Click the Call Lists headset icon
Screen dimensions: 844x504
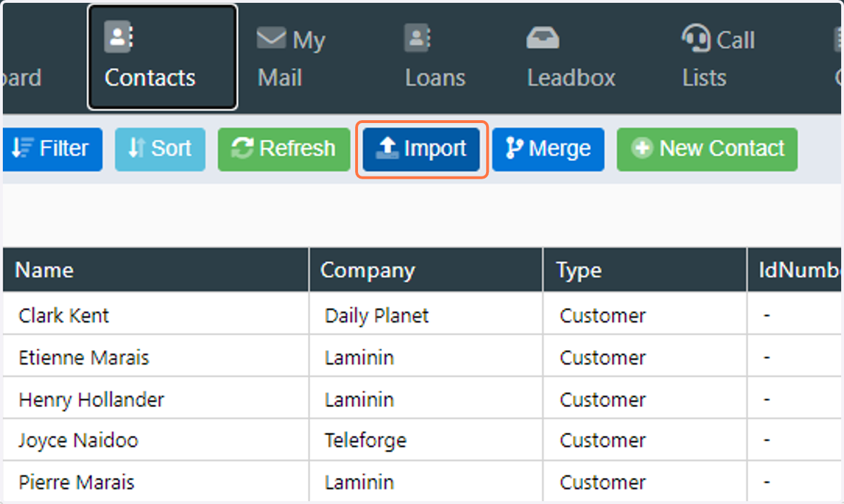[x=696, y=38]
